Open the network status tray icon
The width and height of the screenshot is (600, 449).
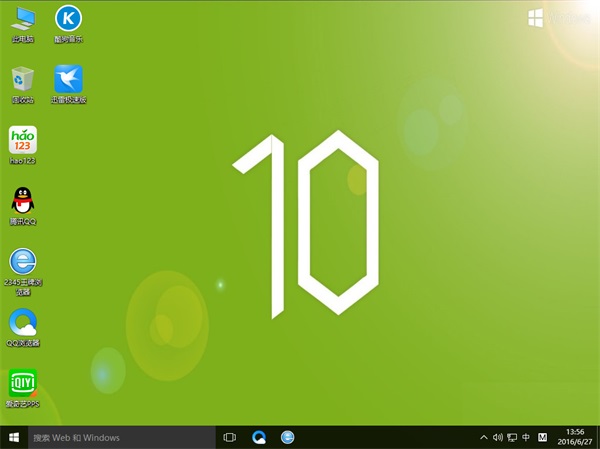tap(512, 437)
